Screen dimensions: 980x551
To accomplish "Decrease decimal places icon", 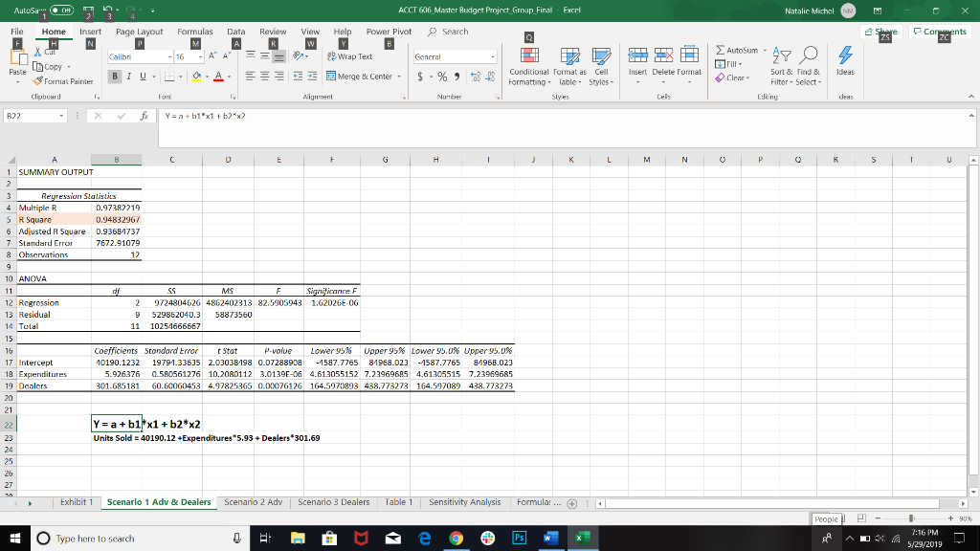I will click(490, 77).
